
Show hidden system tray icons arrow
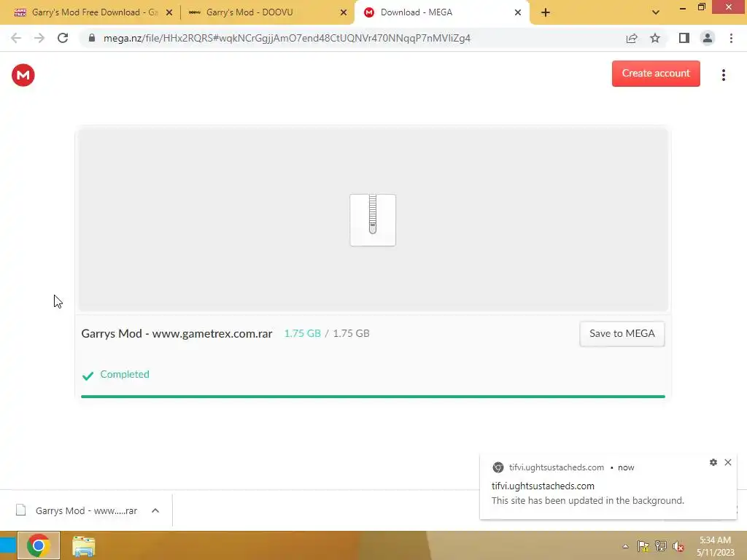coord(625,547)
